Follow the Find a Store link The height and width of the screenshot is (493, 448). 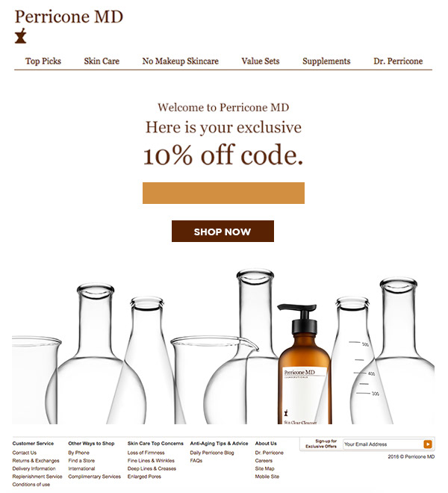(x=81, y=461)
